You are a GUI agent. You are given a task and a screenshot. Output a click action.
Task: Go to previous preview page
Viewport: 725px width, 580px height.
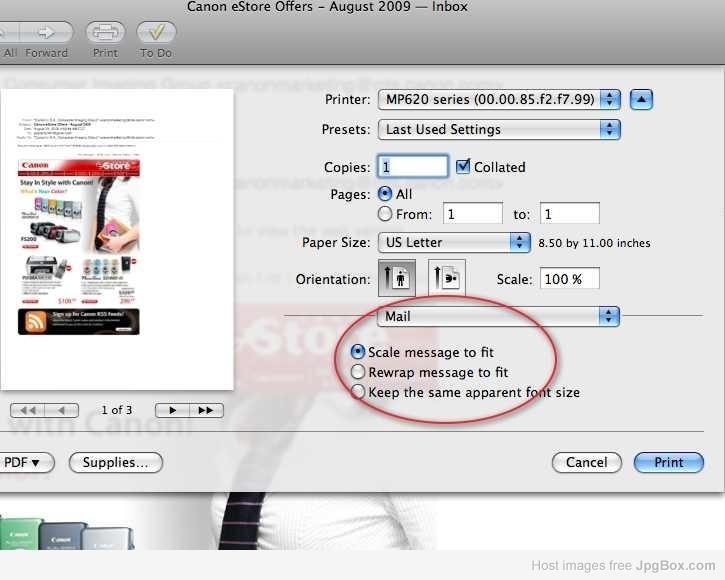click(x=62, y=410)
